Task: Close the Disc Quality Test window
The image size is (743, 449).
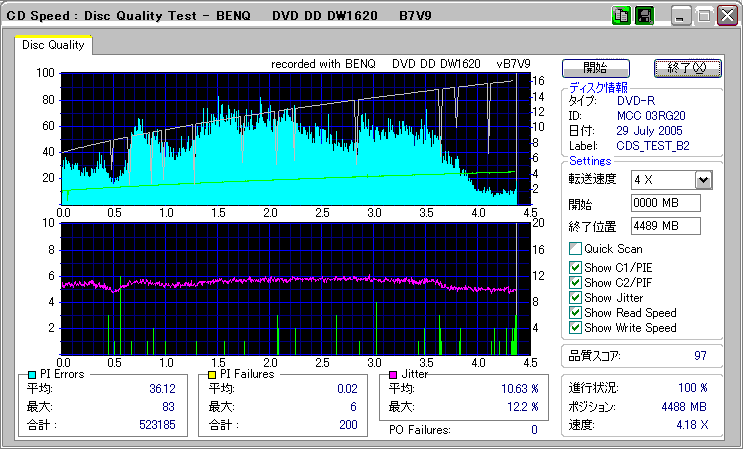Action: [x=725, y=16]
